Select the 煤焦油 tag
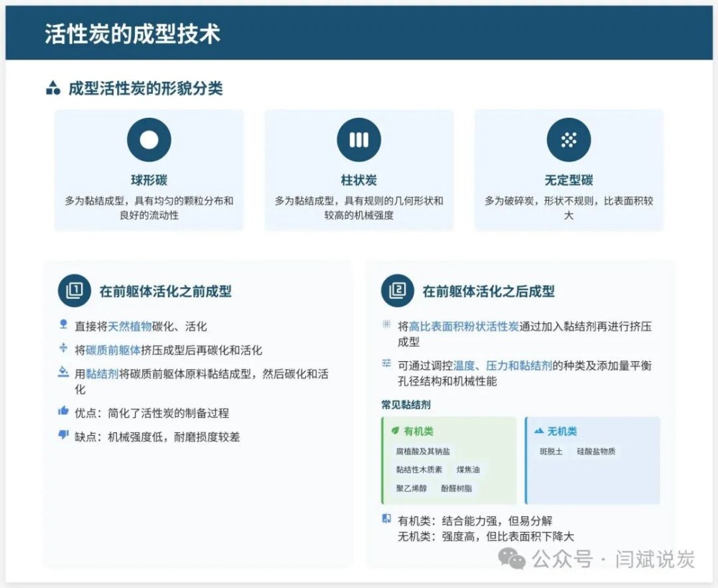The width and height of the screenshot is (718, 588). 468,470
